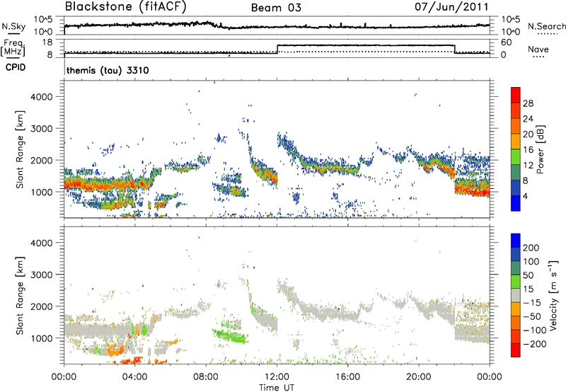This screenshot has width=566, height=392.
Task: Click the 'Blackstone (fitACF)' title text
Action: coord(125,7)
